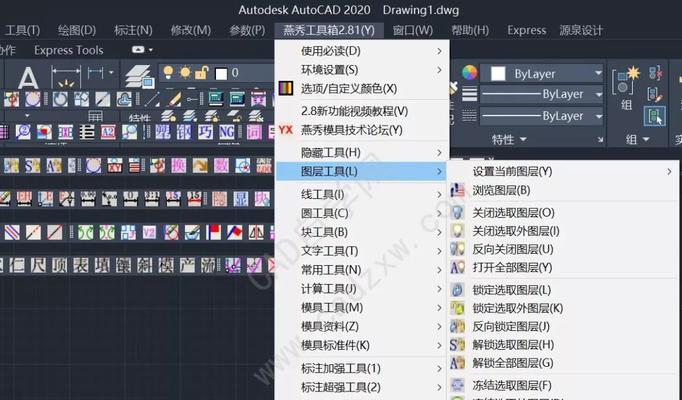This screenshot has width=682, height=400.
Task: Open the 参数(P) menu
Action: (247, 30)
